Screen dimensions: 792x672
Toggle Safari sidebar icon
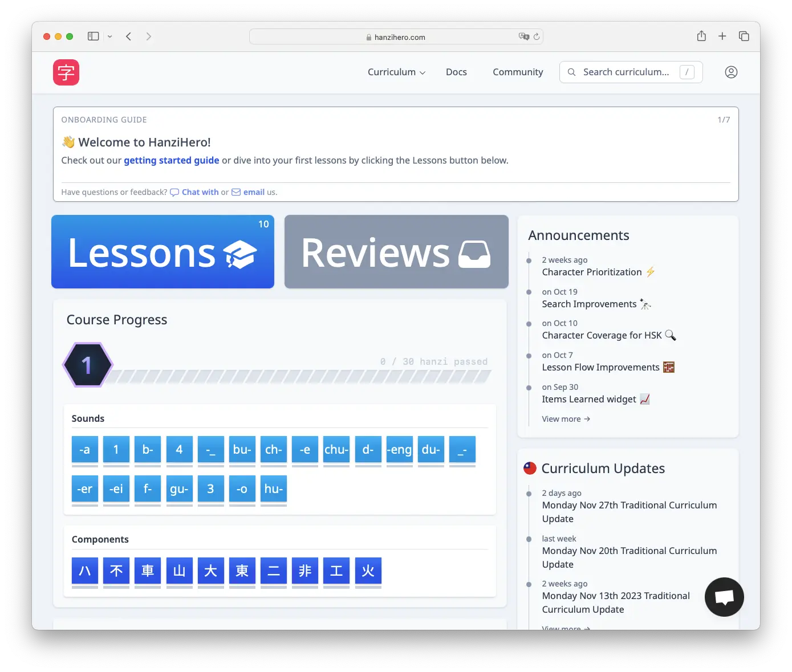pos(94,36)
